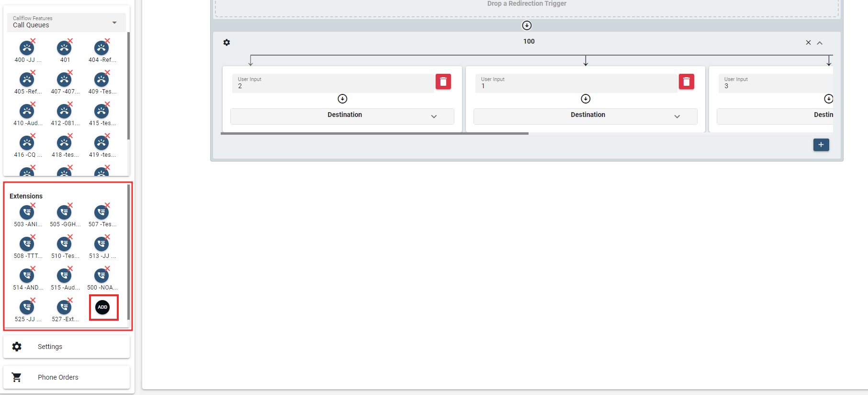Click the 527 extension icon
The width and height of the screenshot is (868, 395).
pyautogui.click(x=64, y=307)
